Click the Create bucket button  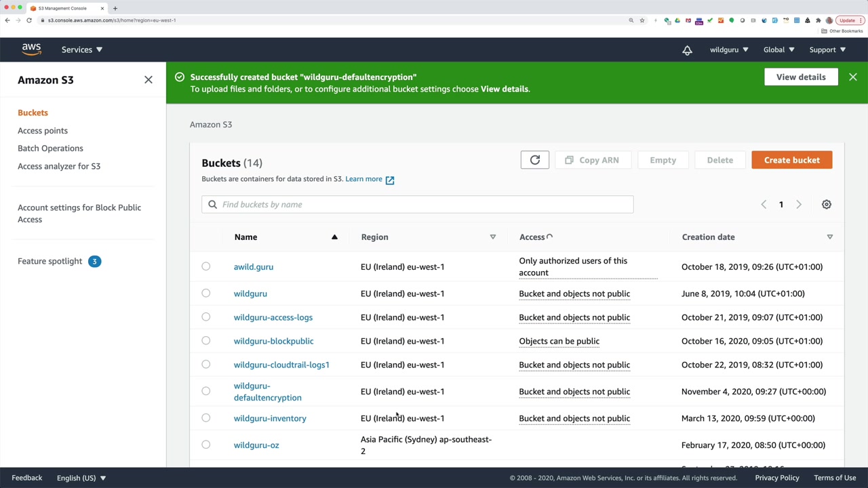(x=791, y=160)
